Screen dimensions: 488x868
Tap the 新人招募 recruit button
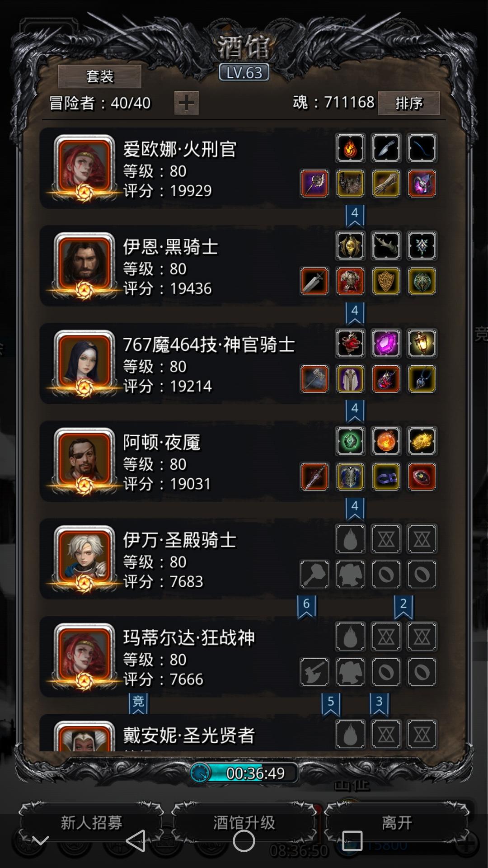[x=91, y=822]
